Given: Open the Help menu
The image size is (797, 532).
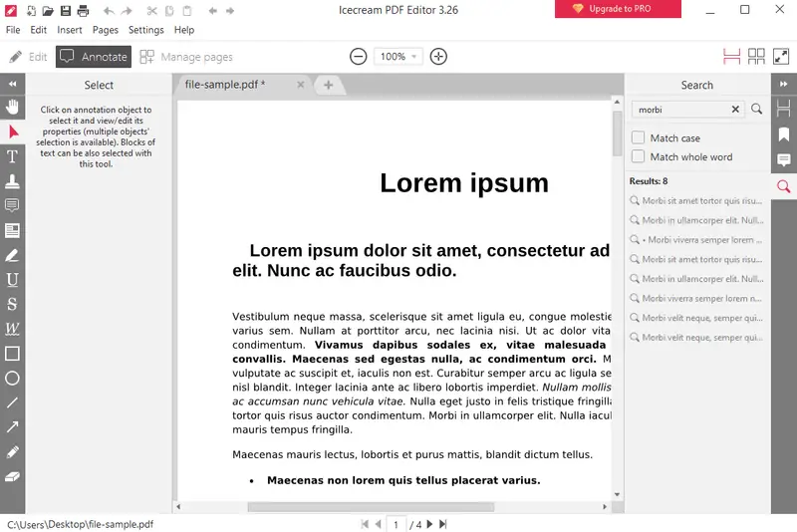Looking at the screenshot, I should point(184,30).
